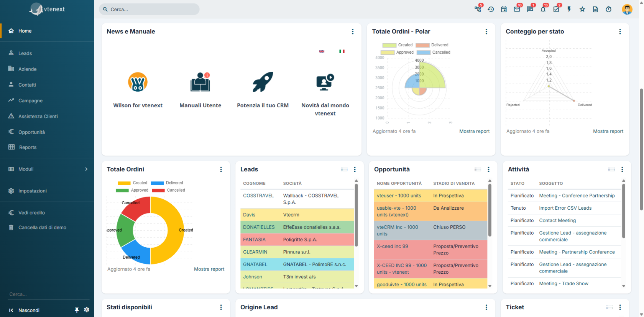Viewport: 644px width, 317px height.
Task: Click the vtenext logo
Action: [x=47, y=9]
